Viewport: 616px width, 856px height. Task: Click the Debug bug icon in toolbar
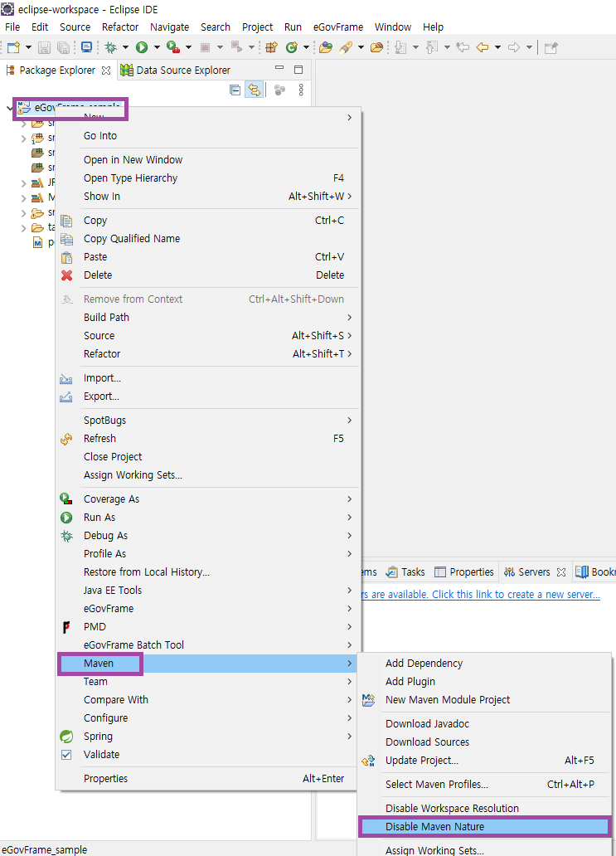(111, 47)
